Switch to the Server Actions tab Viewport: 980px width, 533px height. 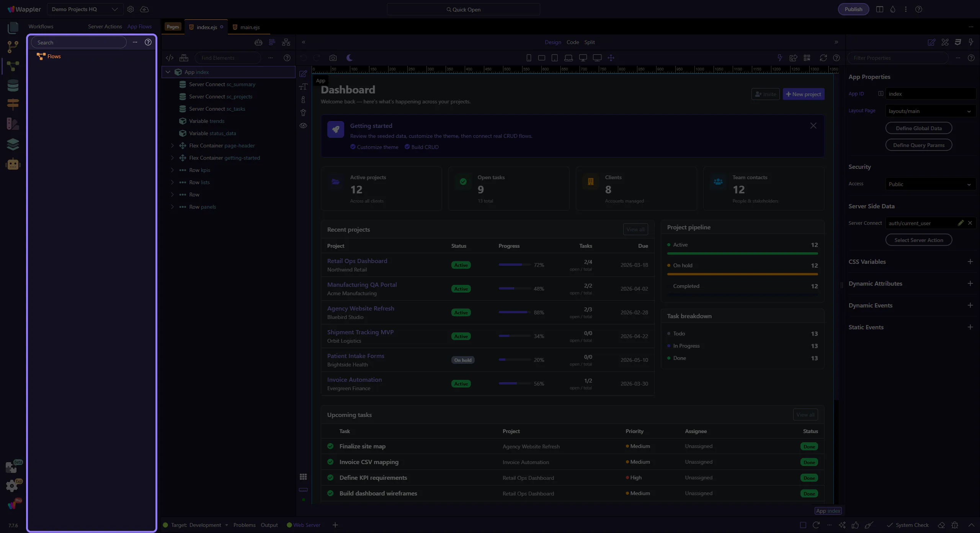[105, 26]
